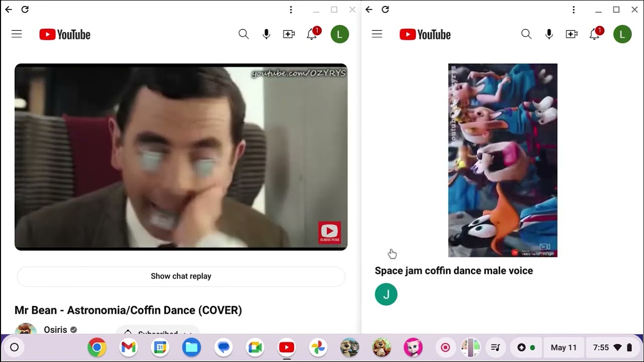Click Space jam coffin dance male voice title

pos(454,270)
